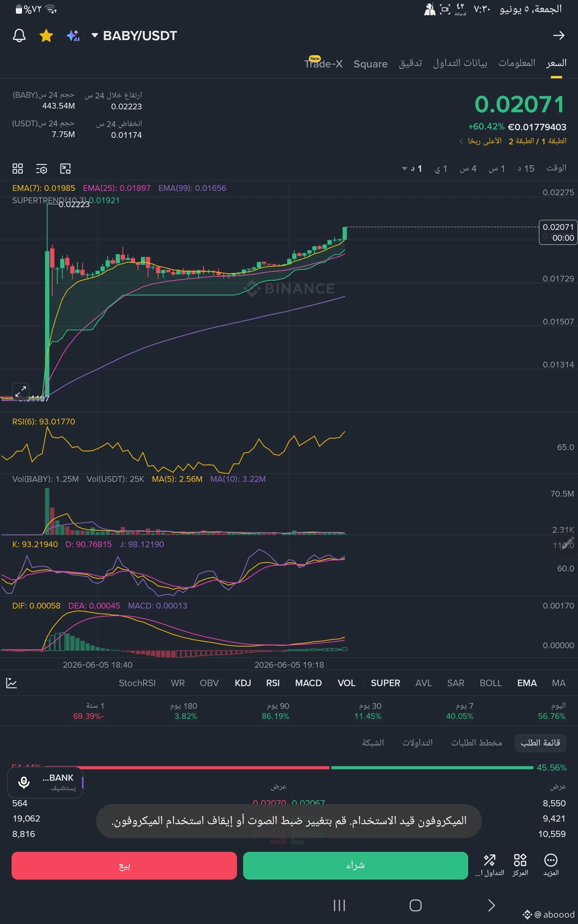Image resolution: width=578 pixels, height=924 pixels.
Task: Toggle the RSI indicator
Action: 273,683
